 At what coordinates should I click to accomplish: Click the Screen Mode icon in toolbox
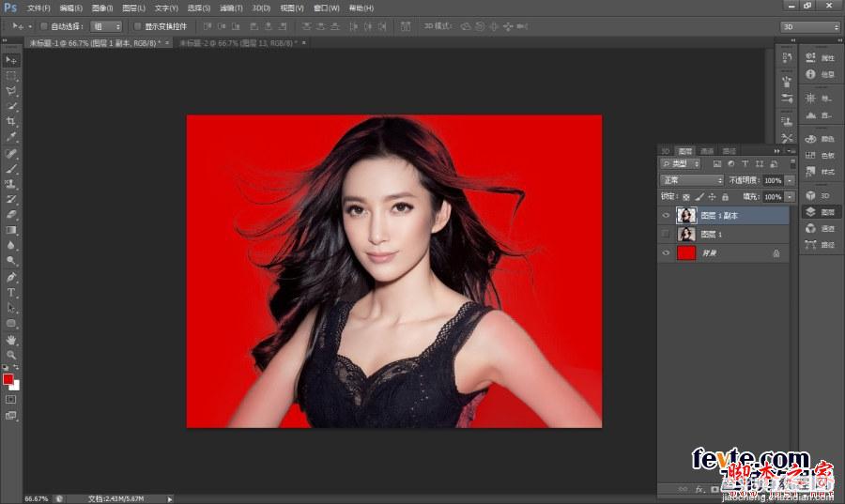click(x=10, y=416)
